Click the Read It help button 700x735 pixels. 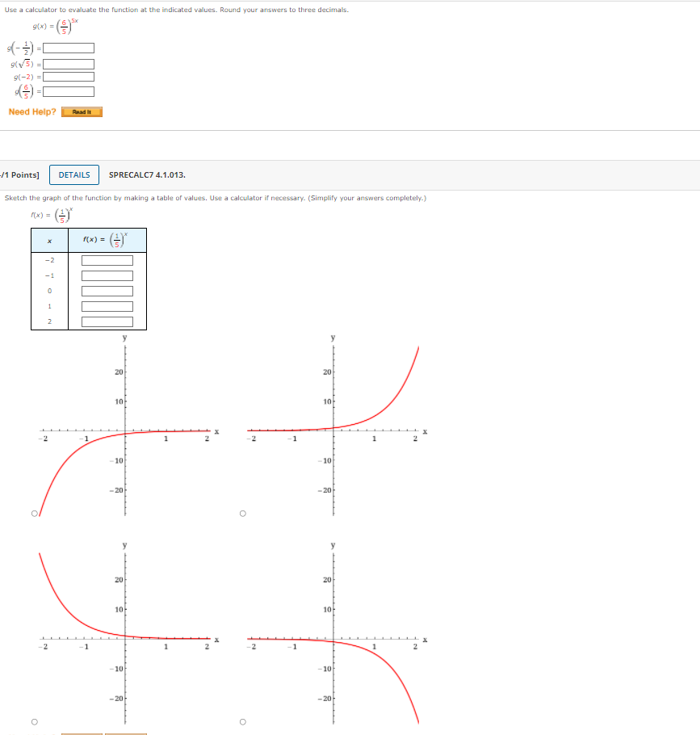[x=82, y=112]
